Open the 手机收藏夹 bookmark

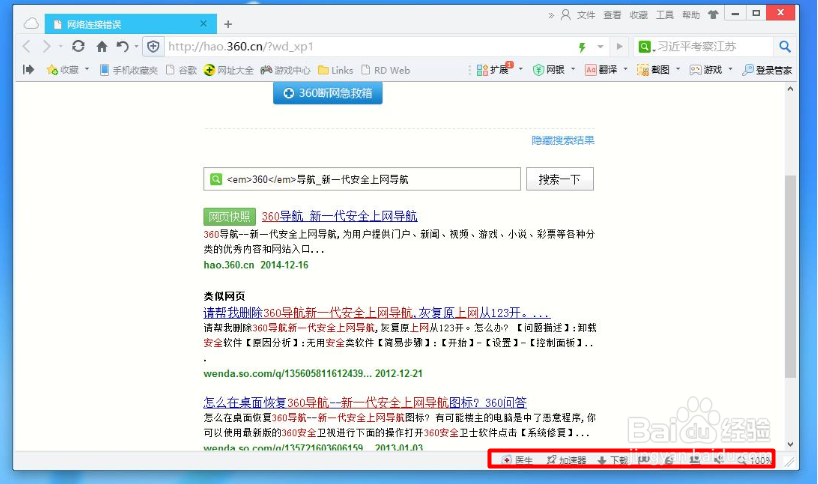129,70
